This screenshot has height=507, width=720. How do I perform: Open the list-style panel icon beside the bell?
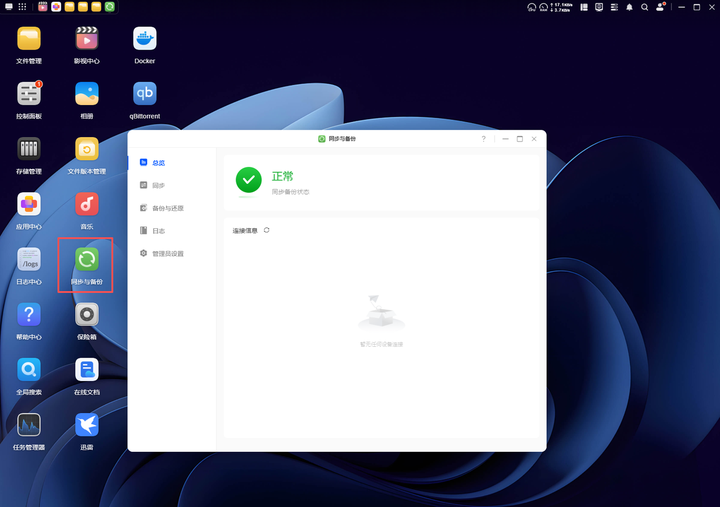tap(614, 7)
